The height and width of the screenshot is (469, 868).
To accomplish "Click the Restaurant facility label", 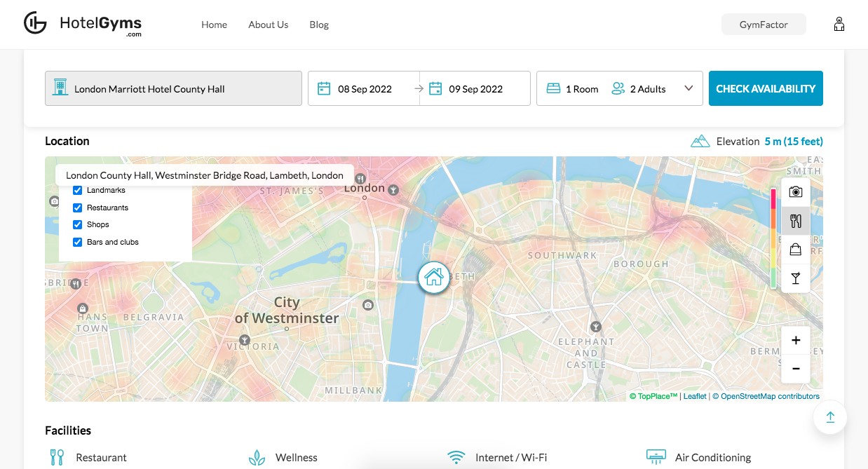I will click(x=102, y=458).
